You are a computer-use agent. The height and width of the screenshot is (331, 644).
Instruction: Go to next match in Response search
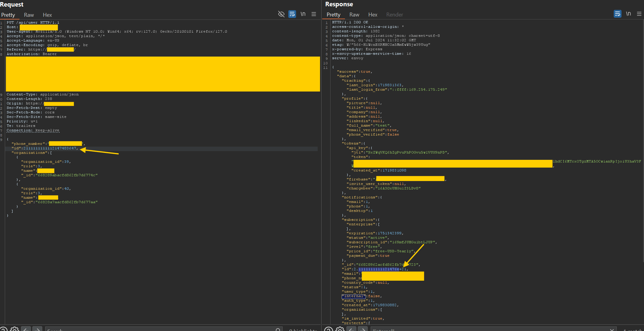363,329
